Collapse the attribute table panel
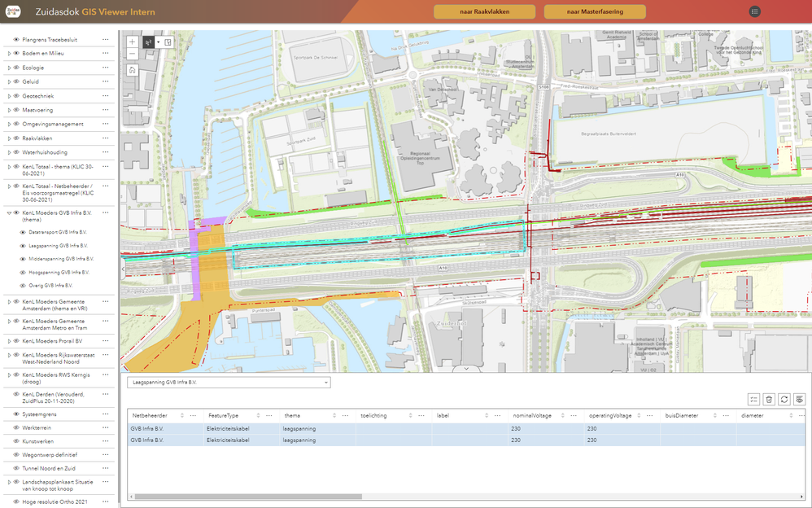 pos(466,369)
